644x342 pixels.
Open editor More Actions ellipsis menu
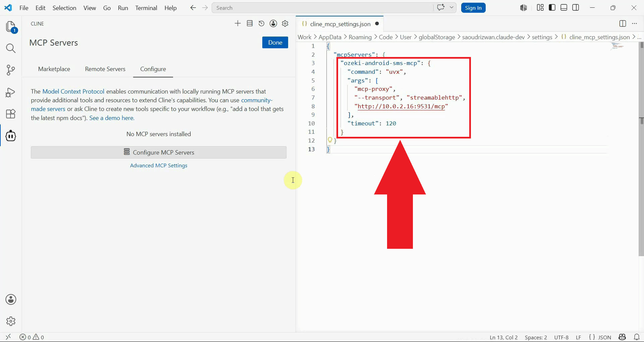pos(634,23)
